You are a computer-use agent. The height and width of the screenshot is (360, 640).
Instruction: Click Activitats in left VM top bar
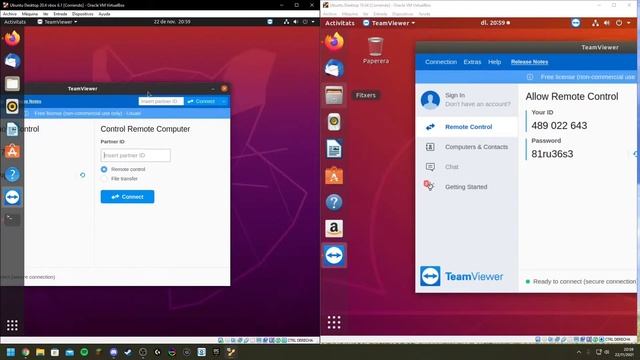pos(15,22)
